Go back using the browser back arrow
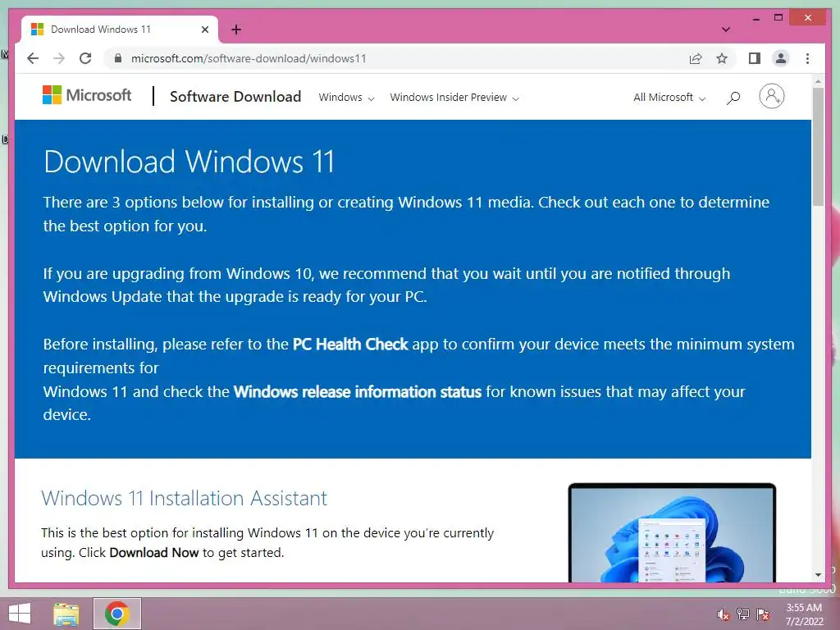This screenshot has width=840, height=630. coord(33,58)
